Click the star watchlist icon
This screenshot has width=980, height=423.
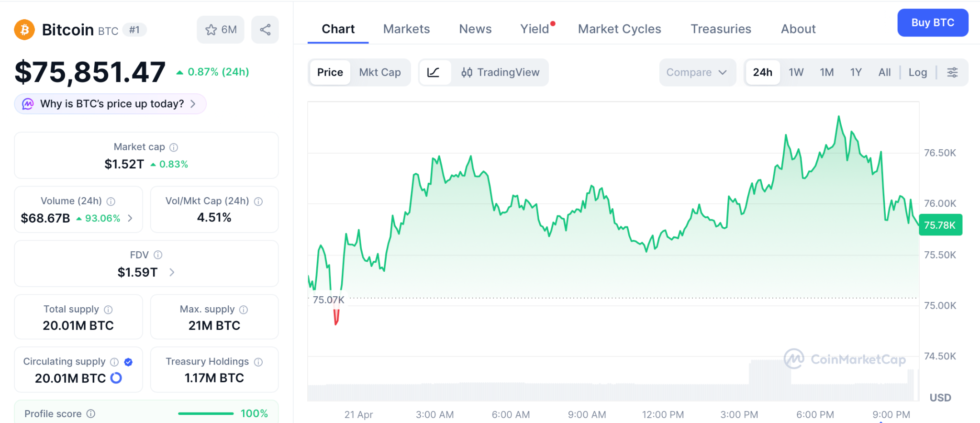tap(211, 30)
